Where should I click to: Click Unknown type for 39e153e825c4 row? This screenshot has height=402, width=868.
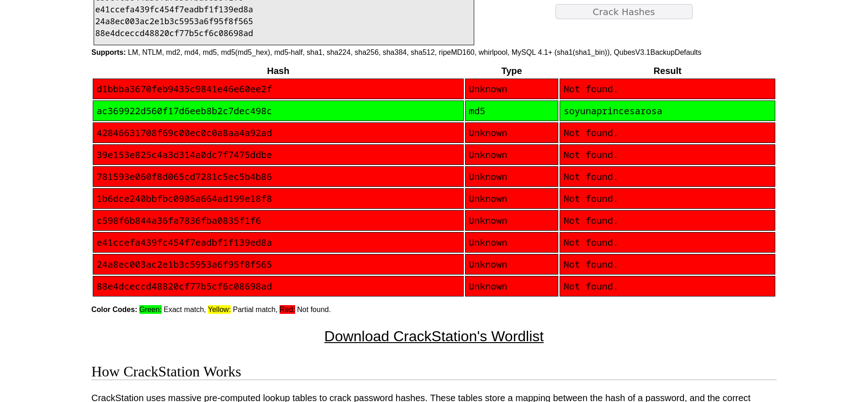(x=512, y=155)
